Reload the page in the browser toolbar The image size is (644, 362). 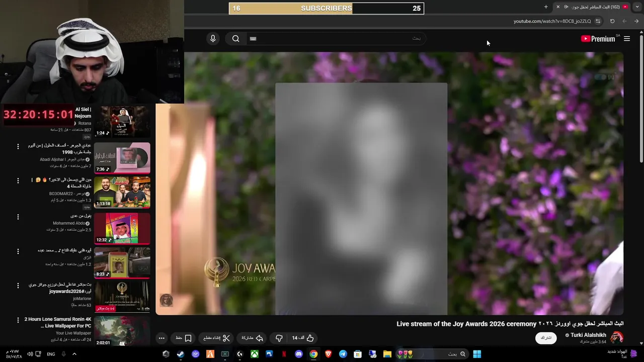612,21
